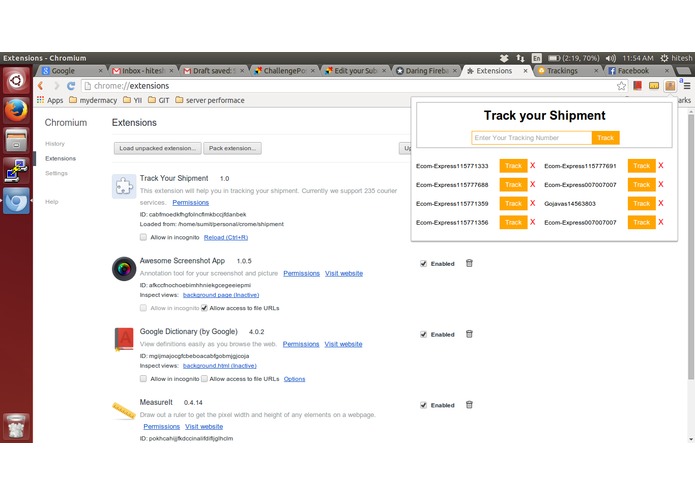Image resolution: width=695 pixels, height=494 pixels.
Task: Open the YII bookmark folder
Action: tap(133, 100)
